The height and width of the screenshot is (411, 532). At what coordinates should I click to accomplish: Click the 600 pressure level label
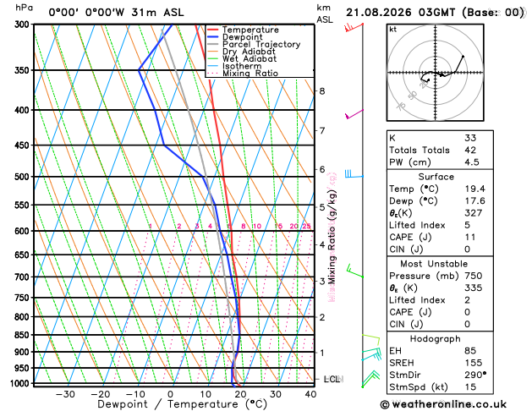coord(24,231)
